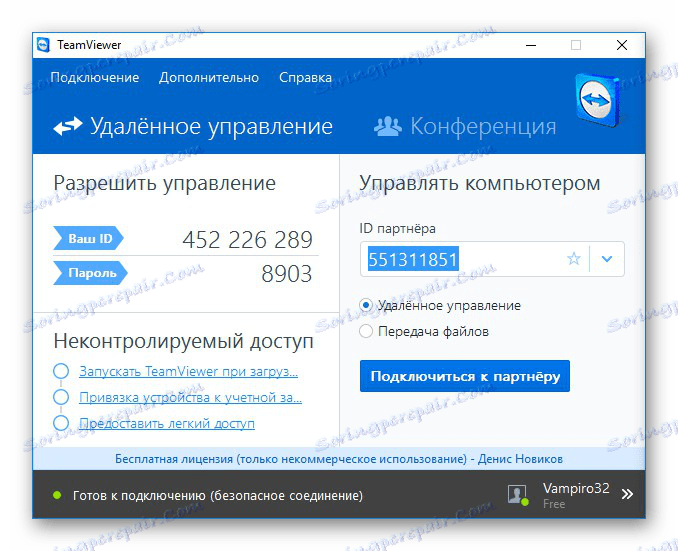Image resolution: width=678 pixels, height=551 pixels.
Task: Open the Дополнительно menu
Action: click(209, 77)
